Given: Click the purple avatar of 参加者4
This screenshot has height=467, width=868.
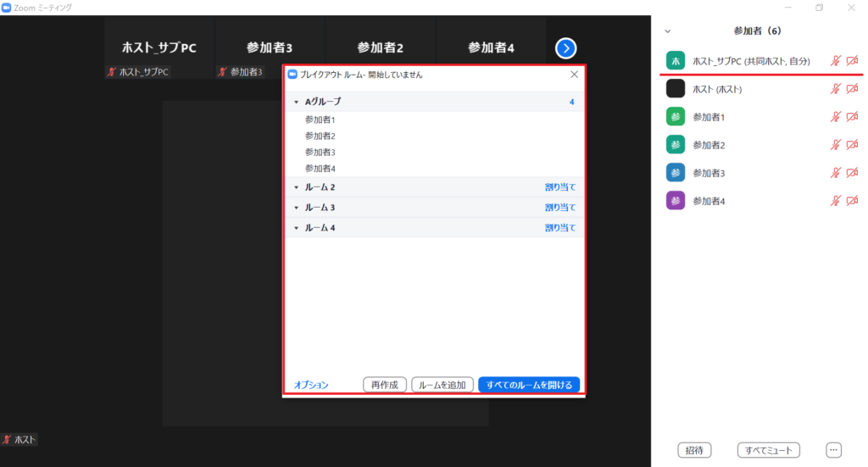Looking at the screenshot, I should (676, 201).
